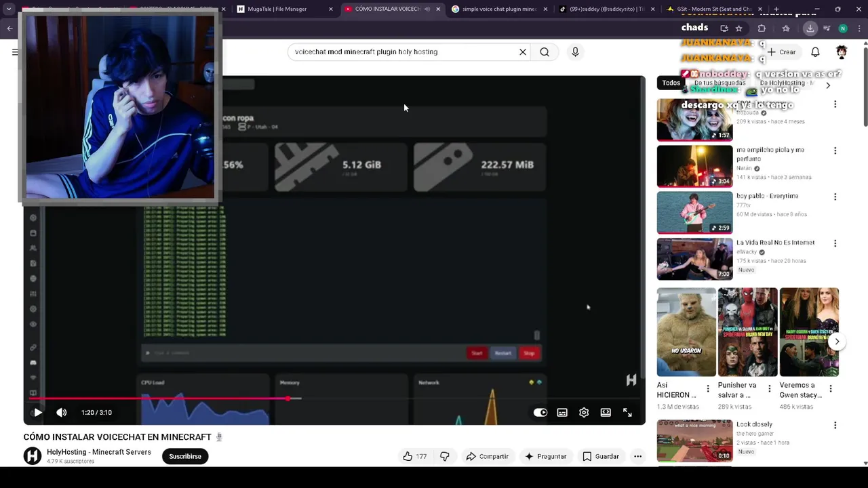Open YouTube notifications bell
868x488 pixels.
816,52
